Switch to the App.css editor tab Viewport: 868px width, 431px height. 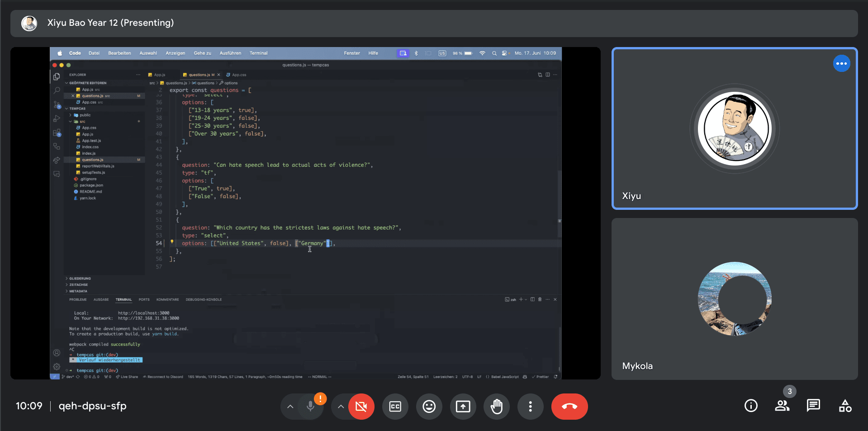[239, 75]
